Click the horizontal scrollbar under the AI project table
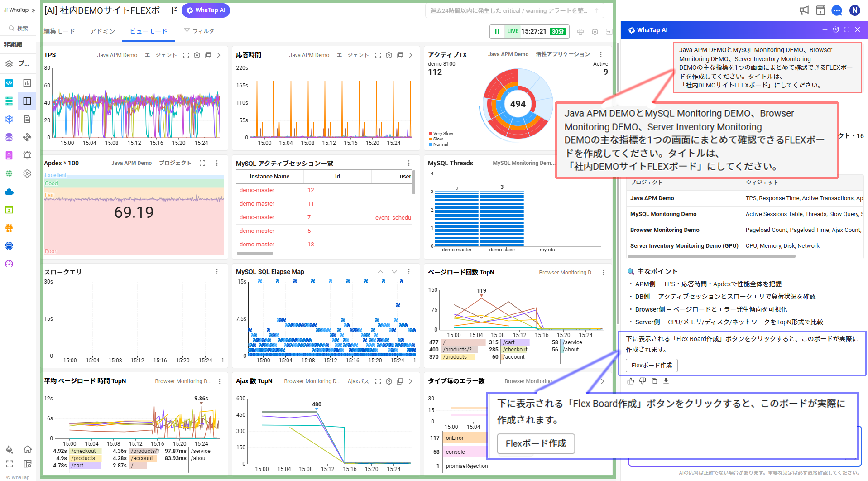This screenshot has height=481, width=868. [711, 256]
